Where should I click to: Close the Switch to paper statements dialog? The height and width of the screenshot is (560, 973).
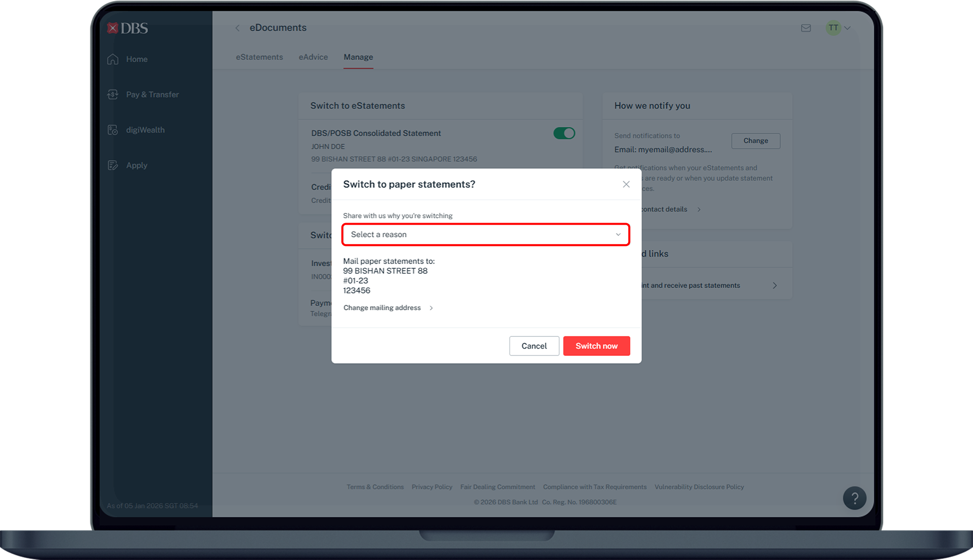pos(626,184)
